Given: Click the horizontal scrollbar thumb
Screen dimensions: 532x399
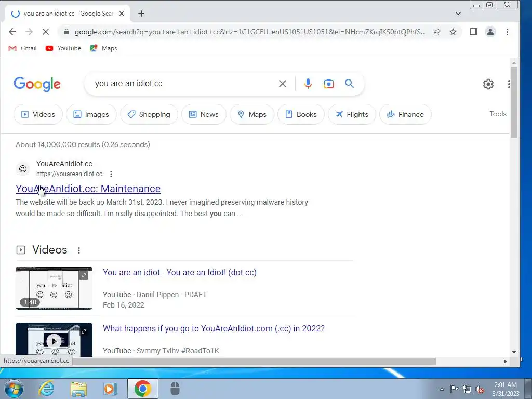Looking at the screenshot, I should 254,362.
